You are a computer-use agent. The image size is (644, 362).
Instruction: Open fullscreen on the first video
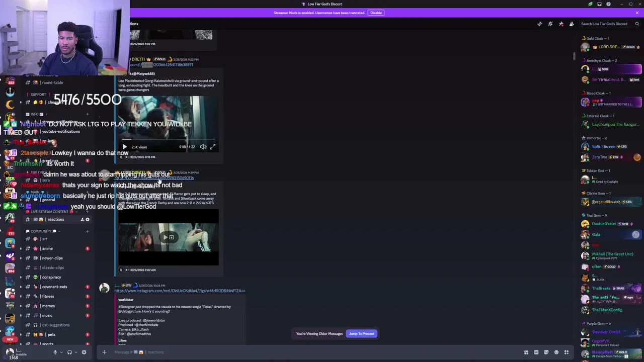[x=212, y=147]
